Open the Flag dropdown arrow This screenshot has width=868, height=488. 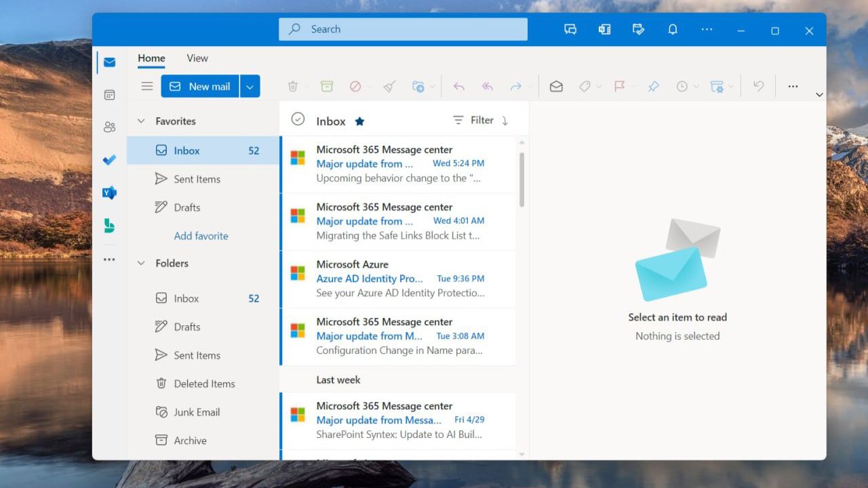(634, 87)
